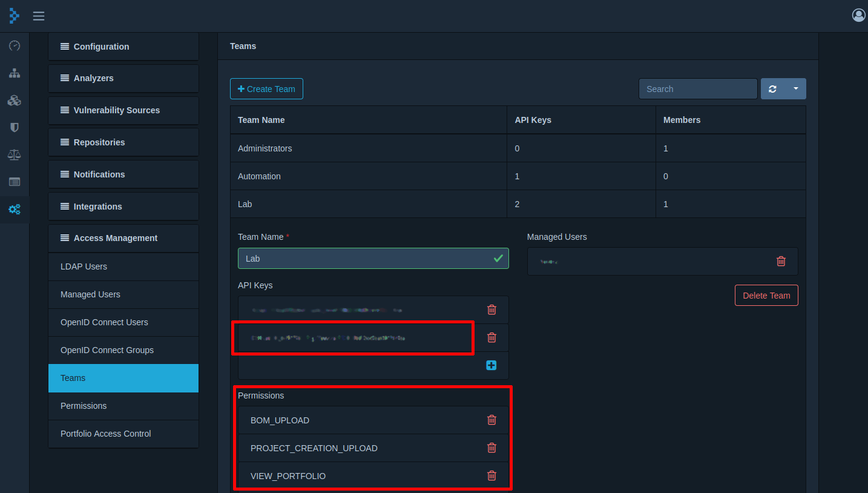Click the Administration gears icon
Image resolution: width=868 pixels, height=493 pixels.
point(14,209)
